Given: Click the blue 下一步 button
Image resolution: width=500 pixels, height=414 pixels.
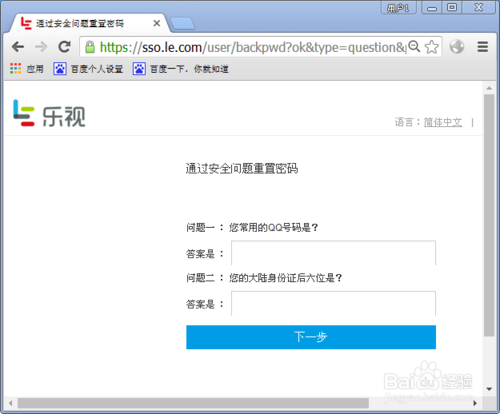Looking at the screenshot, I should (x=311, y=337).
